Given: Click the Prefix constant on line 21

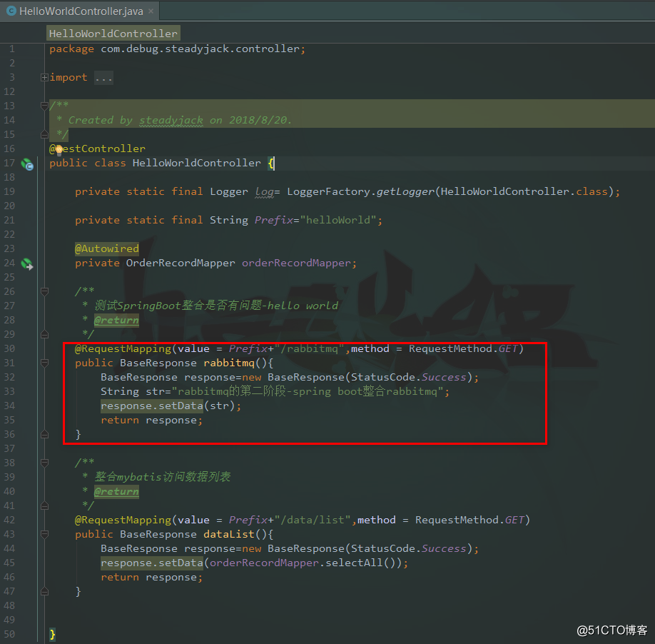Looking at the screenshot, I should pos(274,220).
